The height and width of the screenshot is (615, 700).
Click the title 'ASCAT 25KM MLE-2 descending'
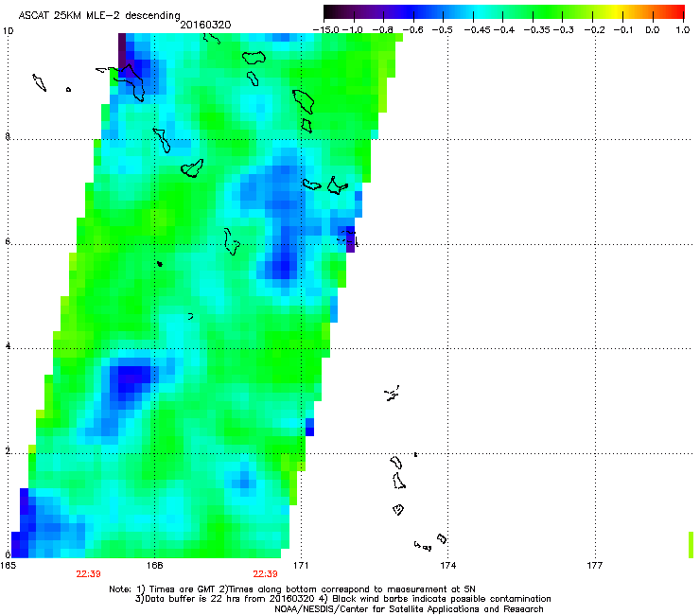point(99,15)
